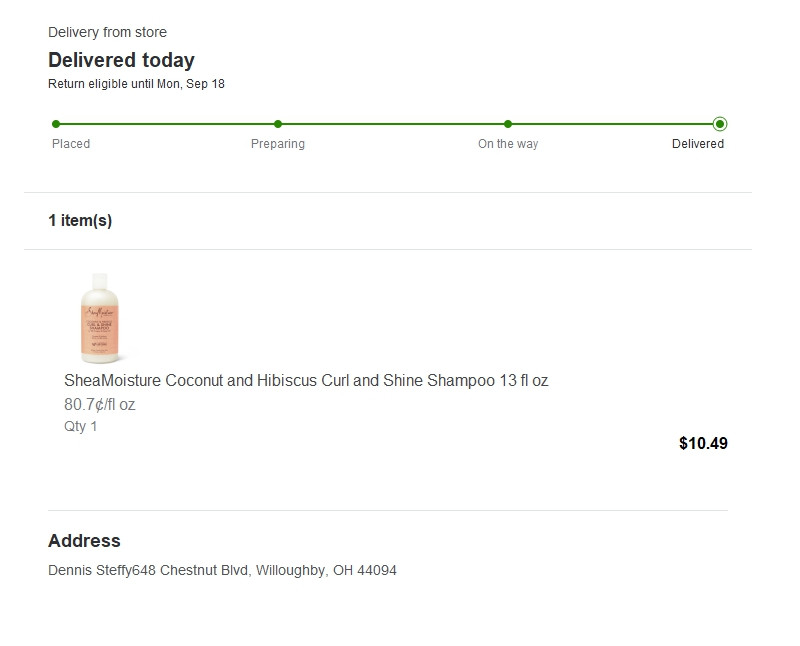The image size is (800, 646).
Task: Open SheaMoisture Coconut and Hibiscus Shampoo link
Action: click(x=306, y=381)
